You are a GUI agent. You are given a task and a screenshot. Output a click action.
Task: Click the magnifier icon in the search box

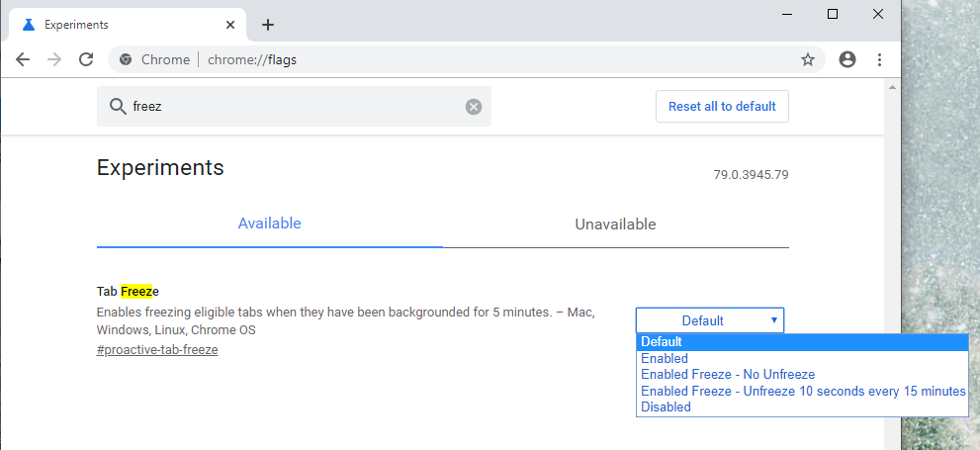118,106
